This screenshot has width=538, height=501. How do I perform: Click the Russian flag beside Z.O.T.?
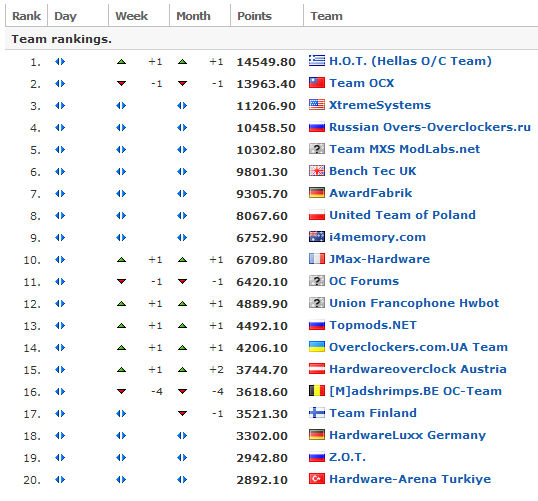coord(317,457)
